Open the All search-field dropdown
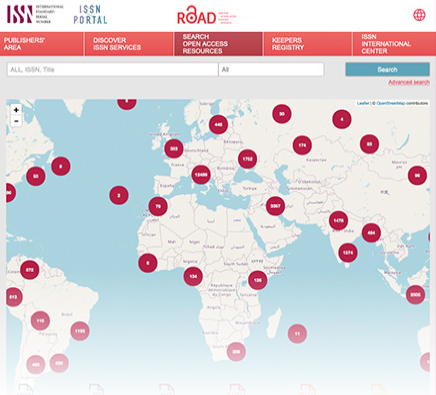The image size is (436, 395). (x=271, y=70)
